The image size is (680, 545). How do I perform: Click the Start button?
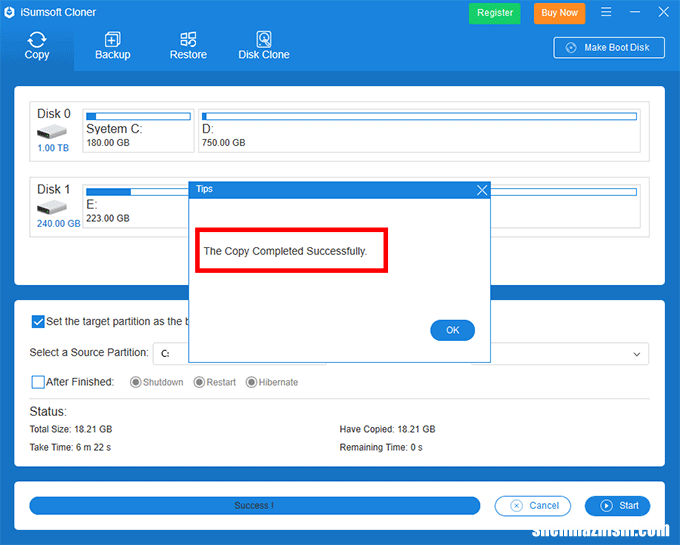click(617, 506)
